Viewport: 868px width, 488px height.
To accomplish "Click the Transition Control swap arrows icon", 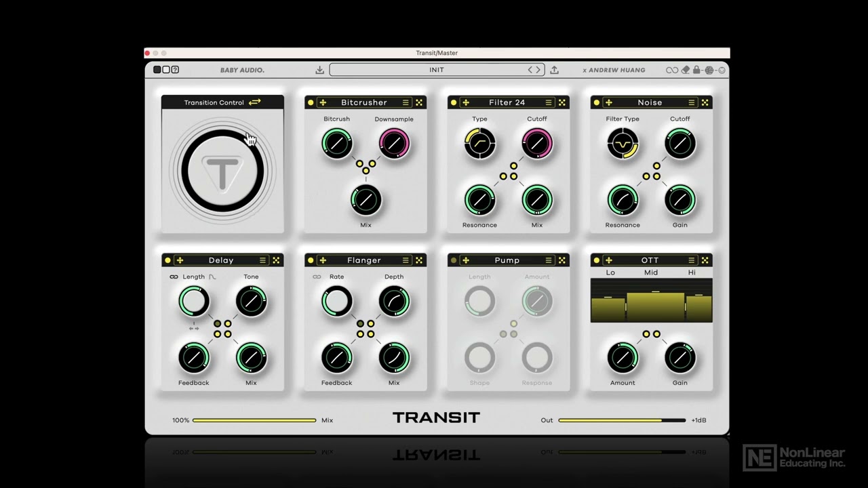I will tap(254, 102).
